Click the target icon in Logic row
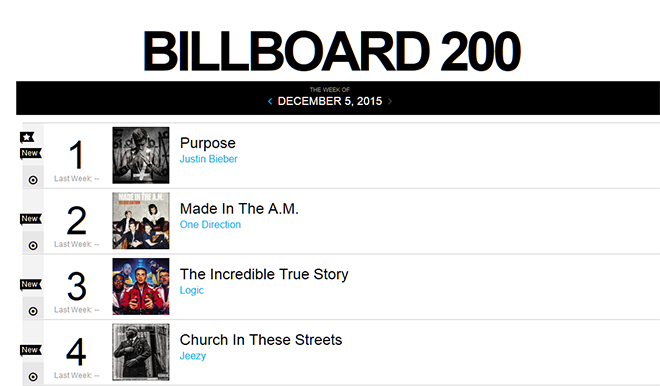 33,311
